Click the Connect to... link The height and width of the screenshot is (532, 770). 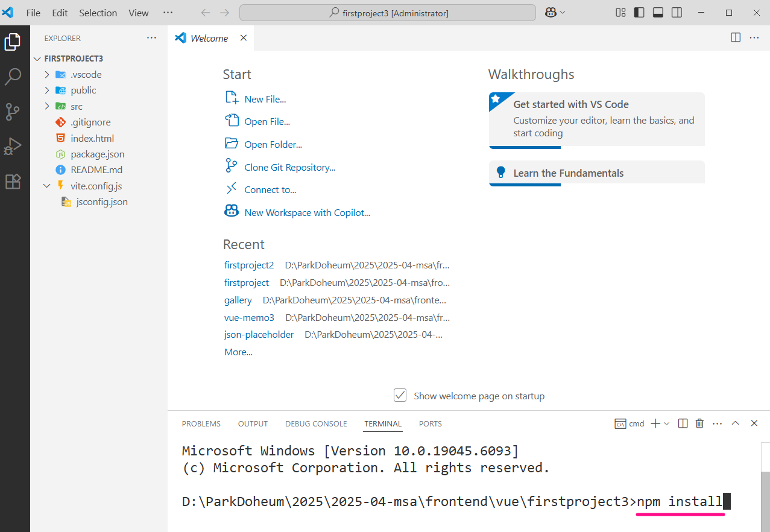(x=270, y=189)
